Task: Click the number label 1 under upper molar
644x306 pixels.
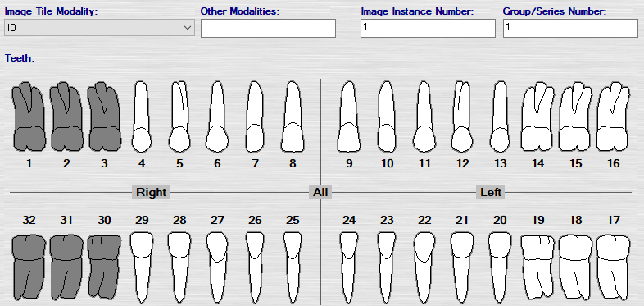Action: click(x=29, y=164)
